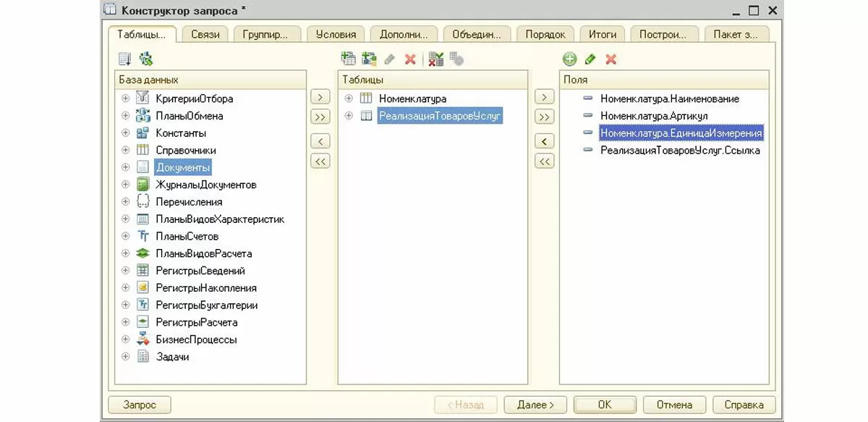Click single > button between База данных and Таблицы

pos(320,97)
